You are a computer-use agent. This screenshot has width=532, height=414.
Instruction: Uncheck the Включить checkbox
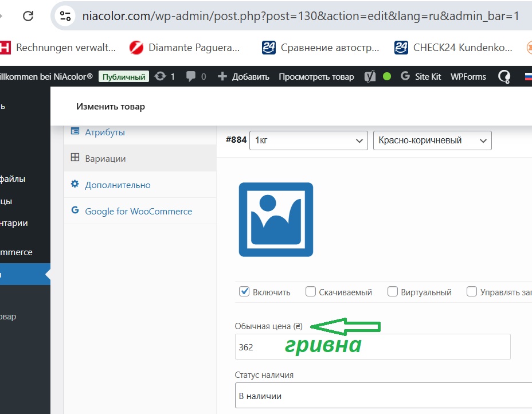click(244, 291)
